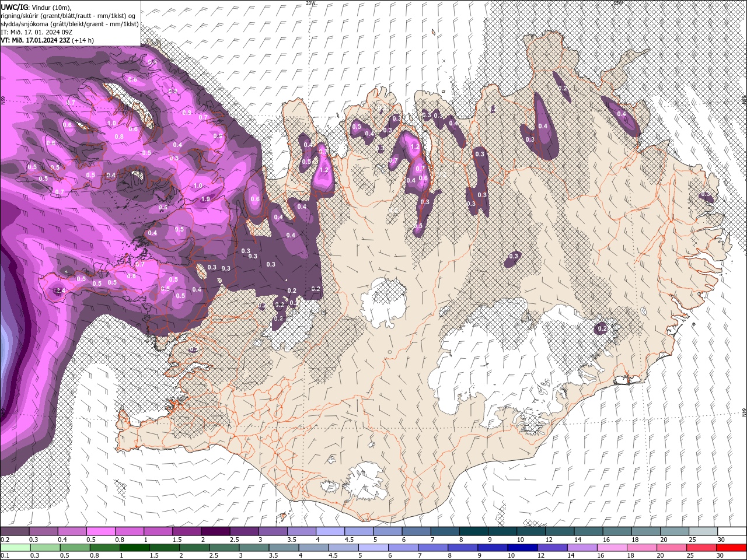
Task: Click the 'UWC/IG' title text
Action: pos(15,7)
